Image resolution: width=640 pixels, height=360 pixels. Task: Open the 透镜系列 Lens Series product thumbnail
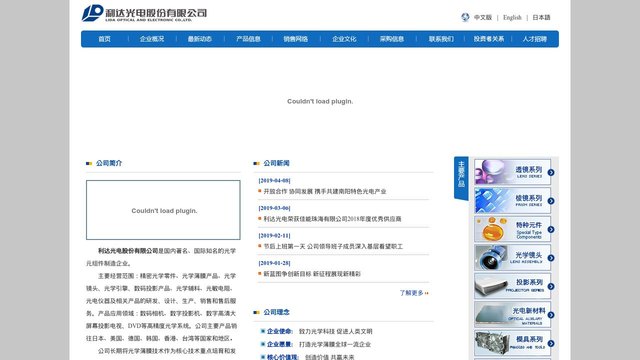tap(512, 172)
